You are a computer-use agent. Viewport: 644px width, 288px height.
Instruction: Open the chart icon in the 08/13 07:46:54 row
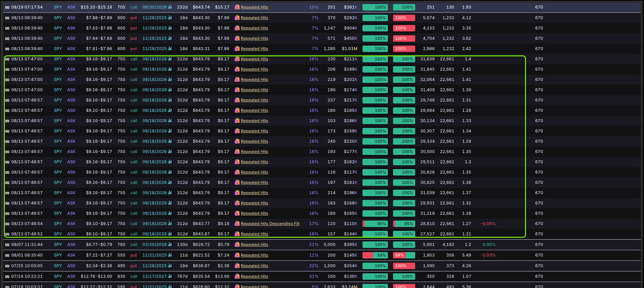pos(170,224)
